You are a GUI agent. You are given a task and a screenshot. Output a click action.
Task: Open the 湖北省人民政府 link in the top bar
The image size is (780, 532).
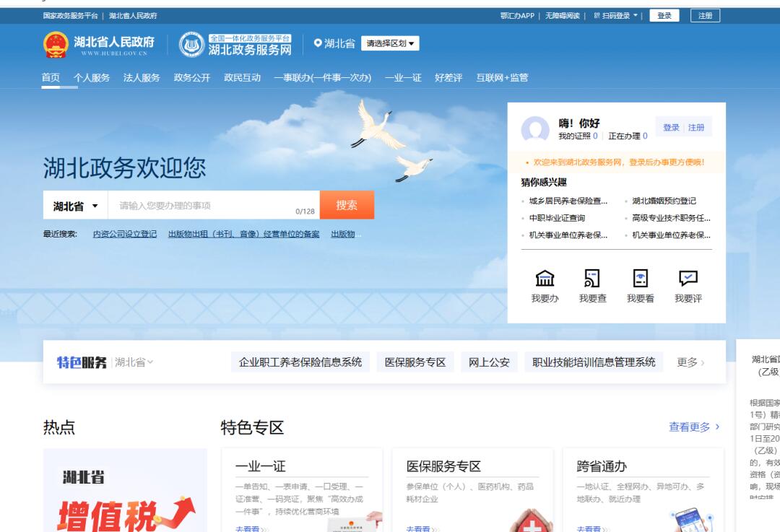click(133, 16)
